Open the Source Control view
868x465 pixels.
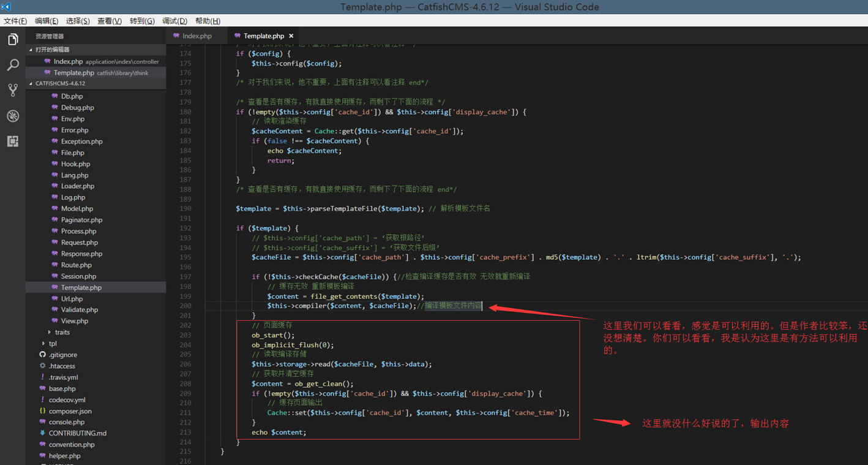(x=13, y=91)
